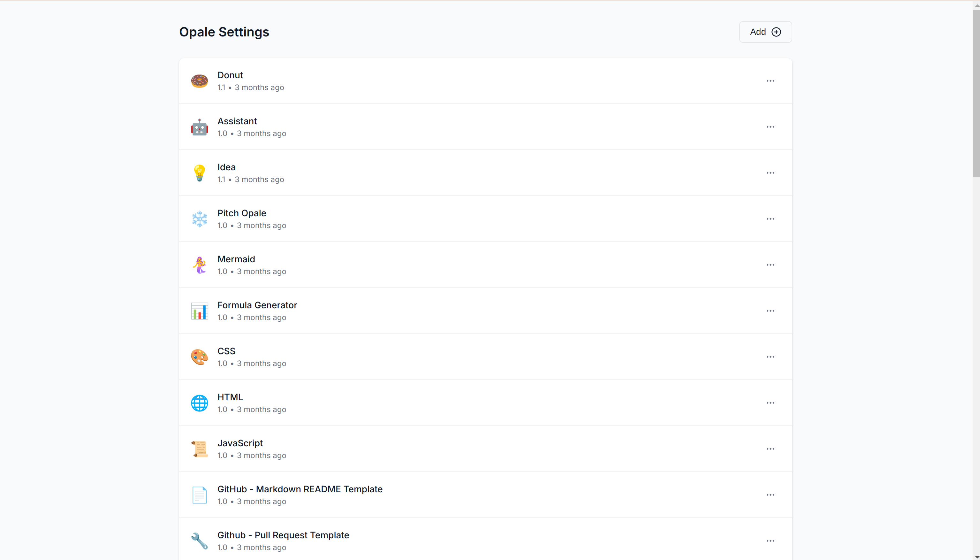
Task: Click the Add button
Action: (x=765, y=32)
